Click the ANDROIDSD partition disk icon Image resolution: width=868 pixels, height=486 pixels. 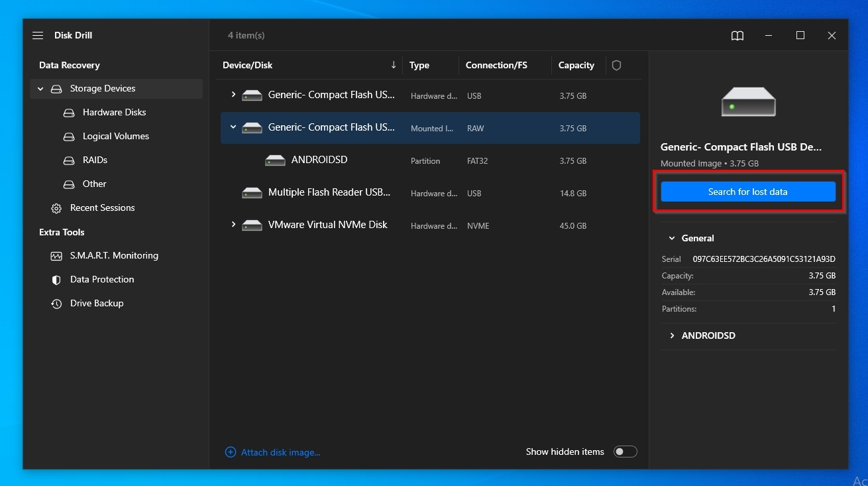click(x=275, y=160)
